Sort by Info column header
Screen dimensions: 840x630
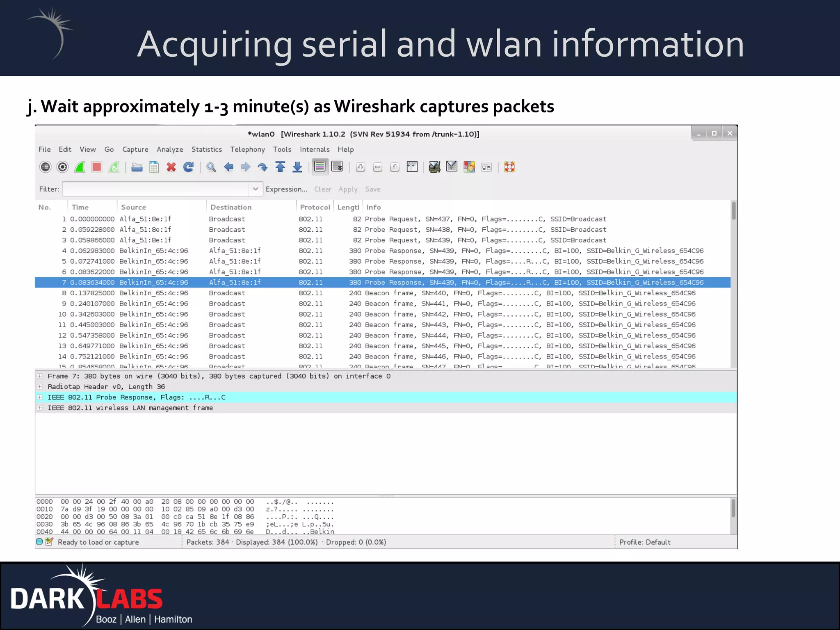pyautogui.click(x=546, y=207)
